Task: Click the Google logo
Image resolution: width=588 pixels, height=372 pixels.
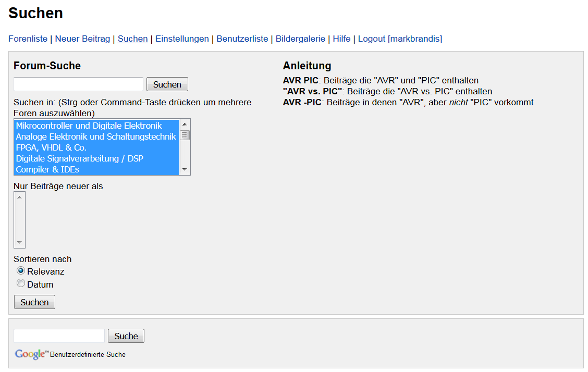Action: pyautogui.click(x=31, y=354)
